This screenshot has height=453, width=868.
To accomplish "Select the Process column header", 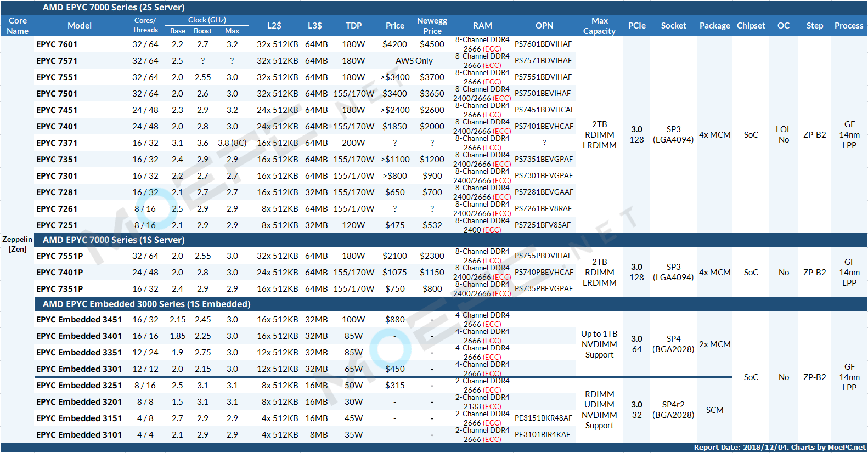I will (x=849, y=26).
